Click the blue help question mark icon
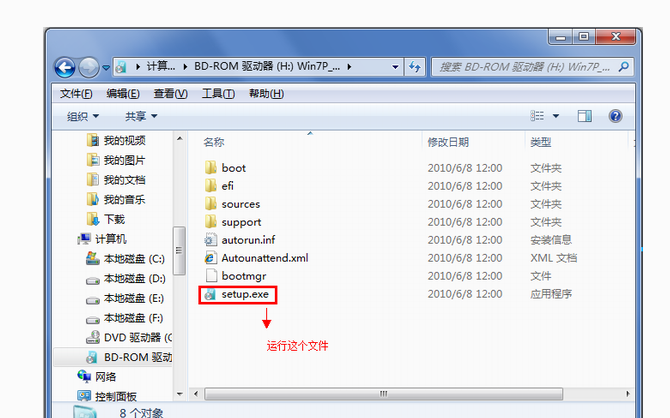The image size is (670, 418). (x=615, y=116)
